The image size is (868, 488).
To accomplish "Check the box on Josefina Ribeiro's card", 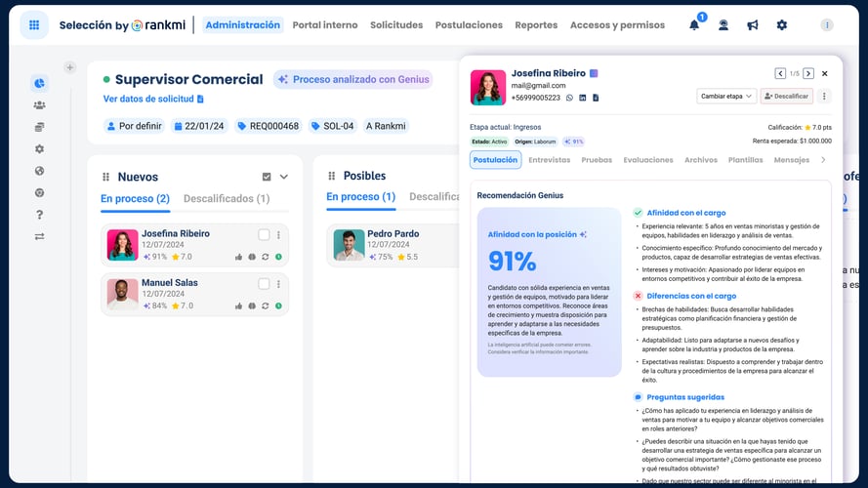I will (264, 234).
